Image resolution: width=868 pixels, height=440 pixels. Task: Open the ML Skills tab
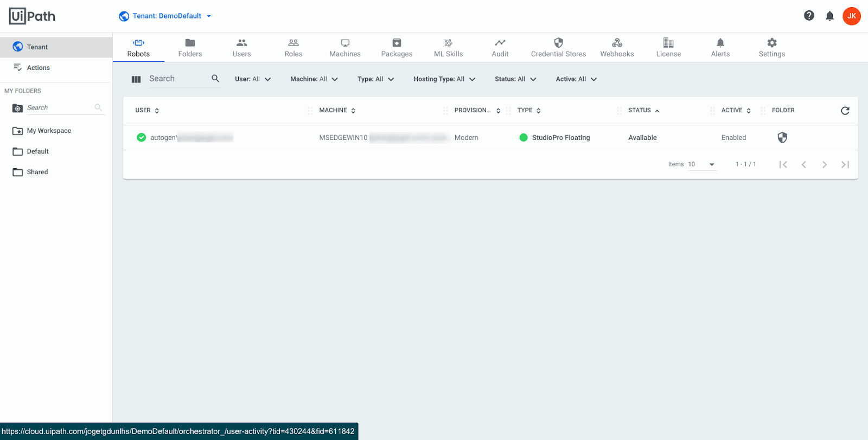[x=448, y=48]
